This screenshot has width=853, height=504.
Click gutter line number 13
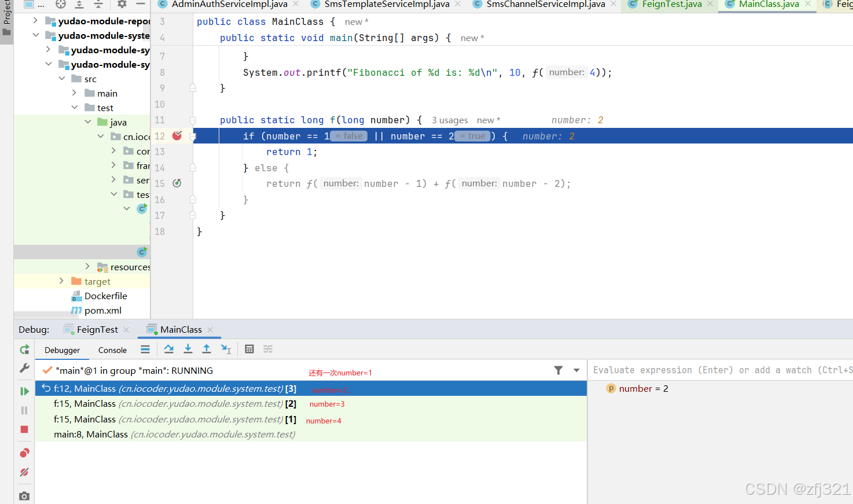coord(160,152)
